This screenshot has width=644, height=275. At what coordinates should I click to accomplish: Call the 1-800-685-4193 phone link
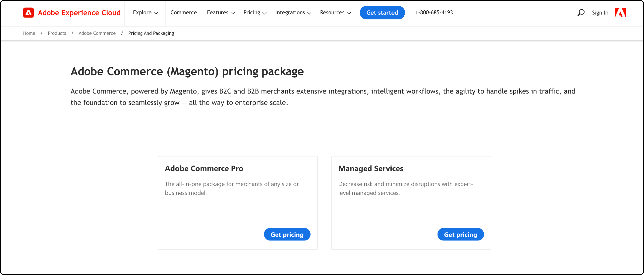[x=434, y=13]
